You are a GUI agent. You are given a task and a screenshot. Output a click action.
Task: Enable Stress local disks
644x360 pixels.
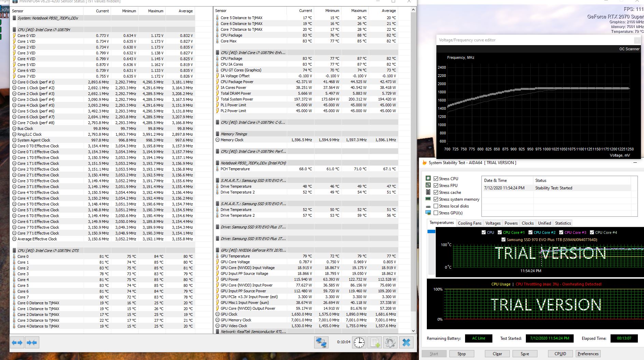(436, 206)
